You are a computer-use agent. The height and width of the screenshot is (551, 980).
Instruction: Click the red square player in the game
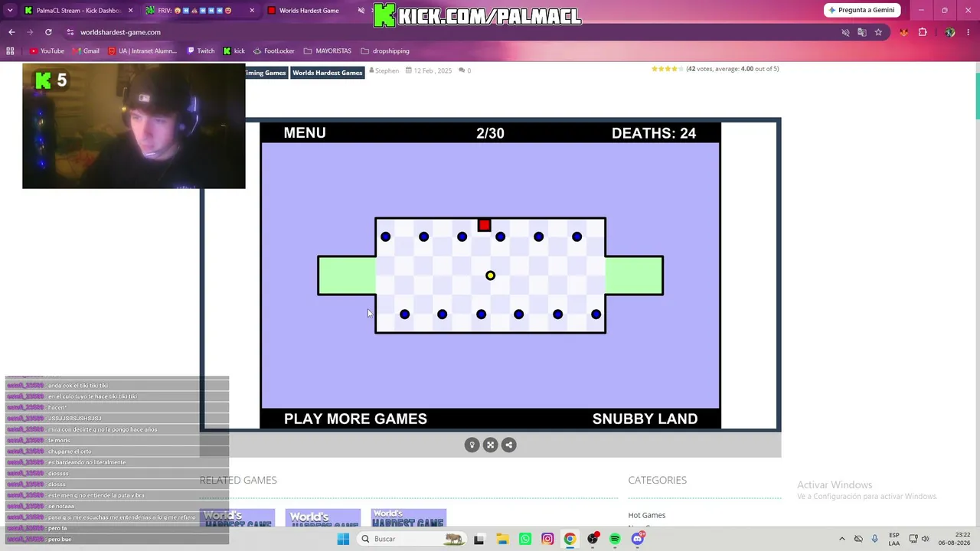[x=484, y=225]
